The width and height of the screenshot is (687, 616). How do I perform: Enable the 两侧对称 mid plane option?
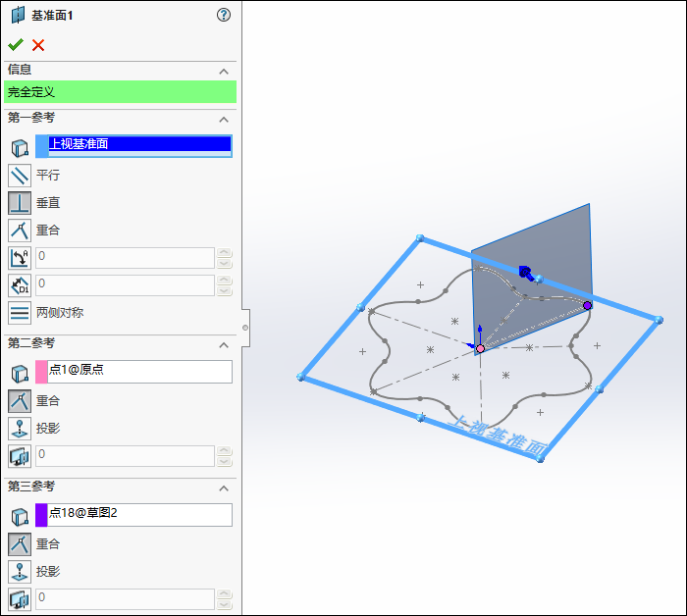pos(20,313)
